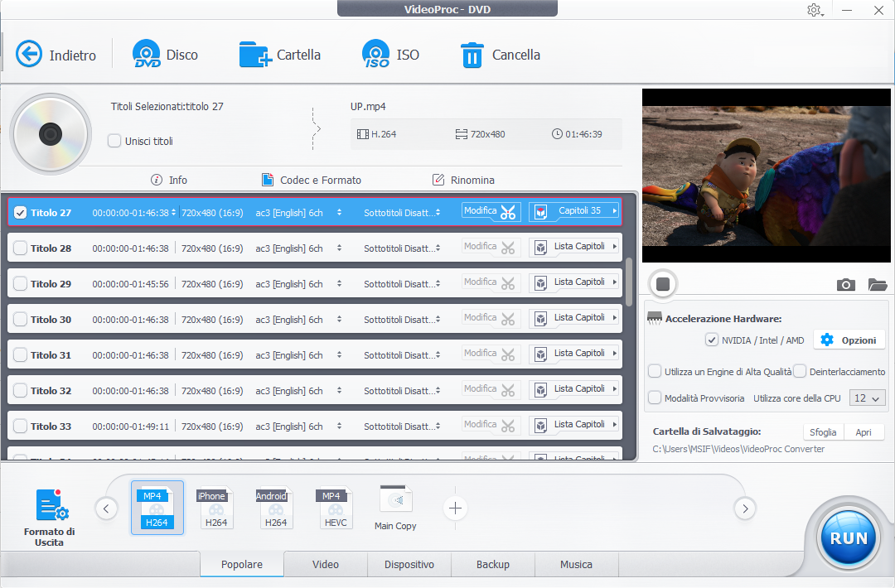Check the Titolo 29 checkbox

[x=21, y=284]
